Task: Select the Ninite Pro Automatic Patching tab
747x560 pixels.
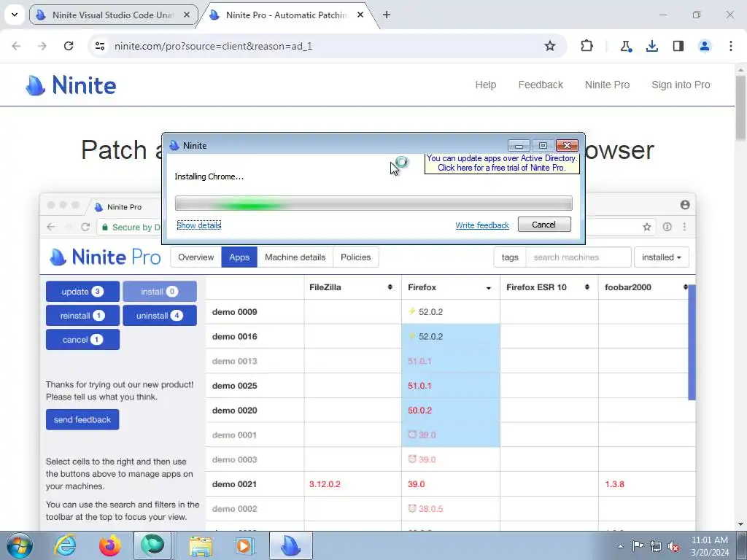Action: pyautogui.click(x=287, y=15)
